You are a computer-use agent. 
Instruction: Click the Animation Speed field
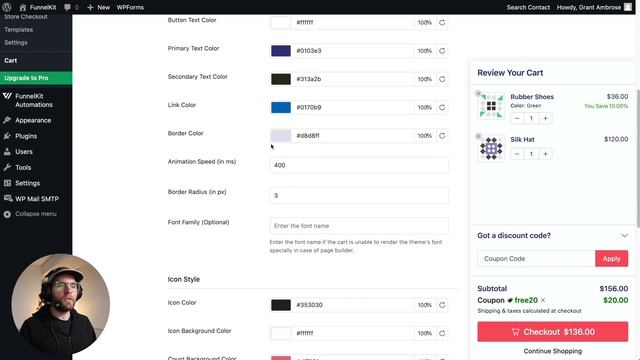tap(359, 165)
